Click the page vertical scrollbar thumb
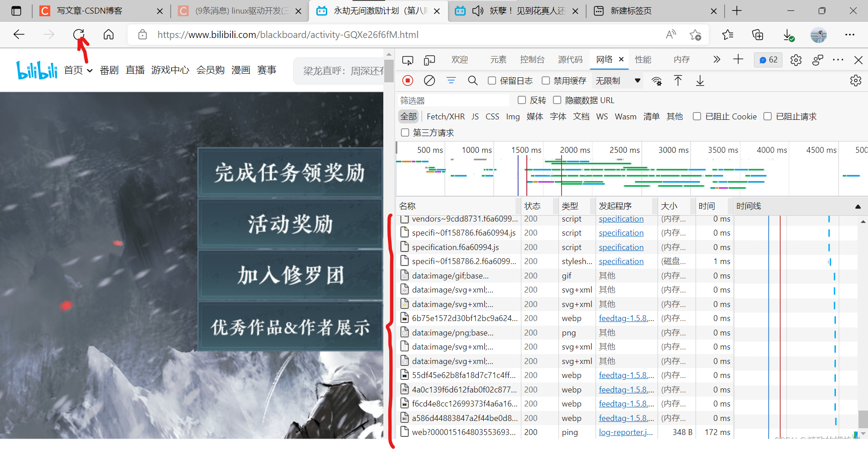 (x=389, y=70)
